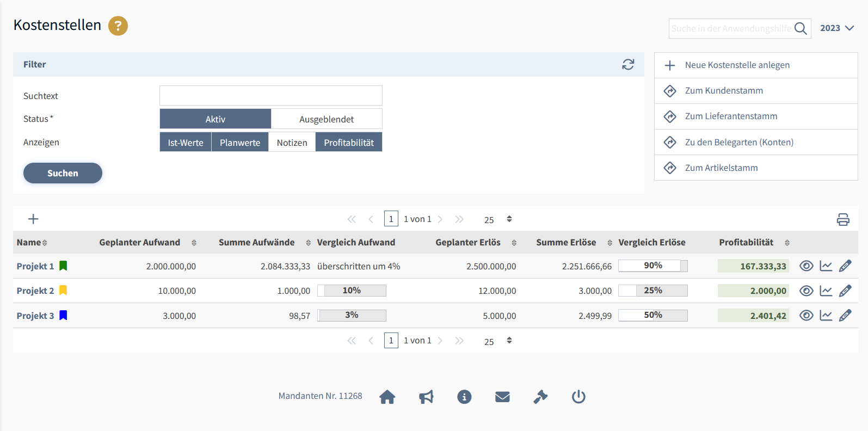Switch status to Ausgeblendet
The height and width of the screenshot is (431, 868).
click(327, 119)
